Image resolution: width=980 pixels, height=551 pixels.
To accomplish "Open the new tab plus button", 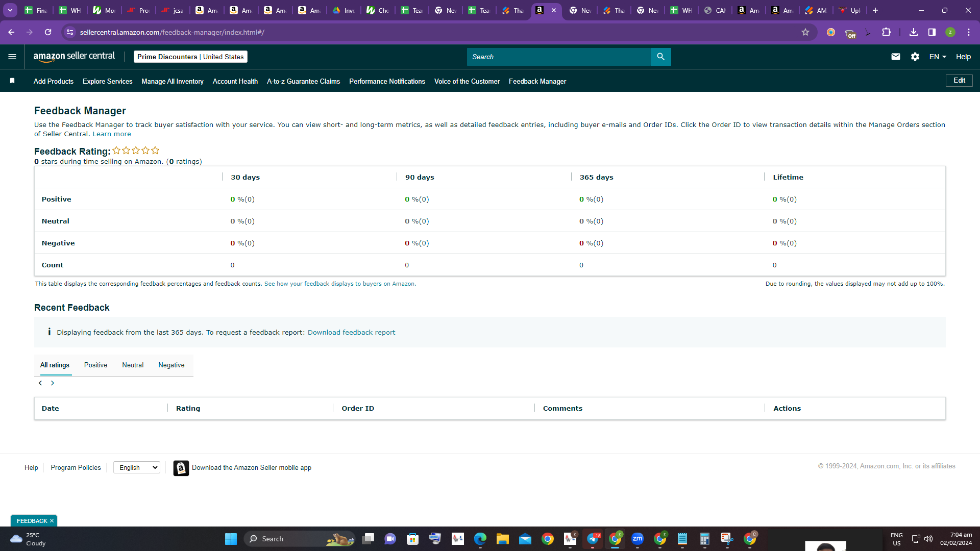I will 875,10.
